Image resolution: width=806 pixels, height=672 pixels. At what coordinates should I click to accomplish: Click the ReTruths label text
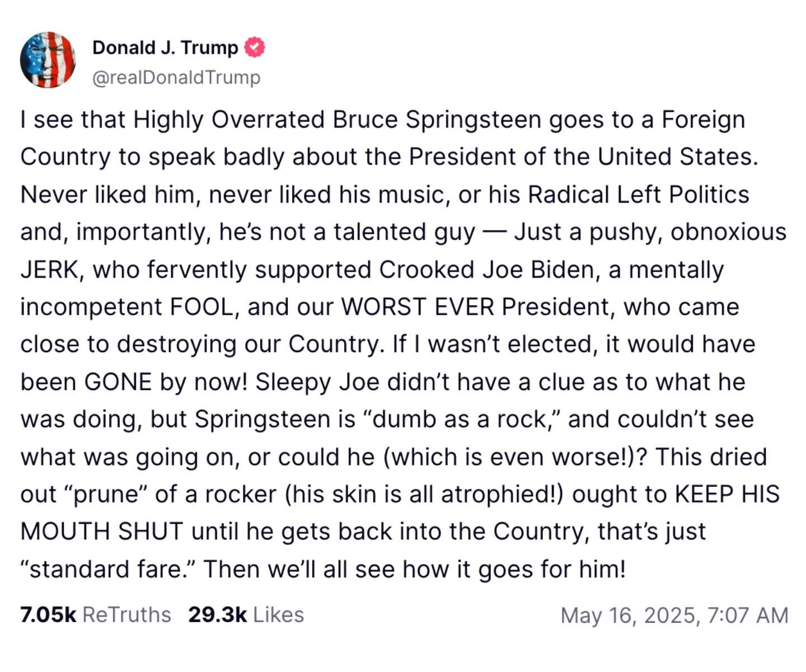[x=126, y=614]
